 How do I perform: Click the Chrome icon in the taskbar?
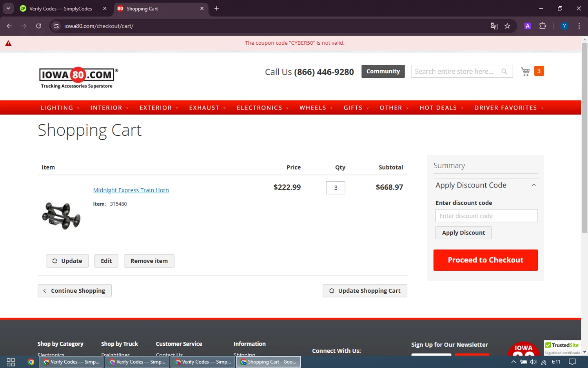pyautogui.click(x=31, y=362)
